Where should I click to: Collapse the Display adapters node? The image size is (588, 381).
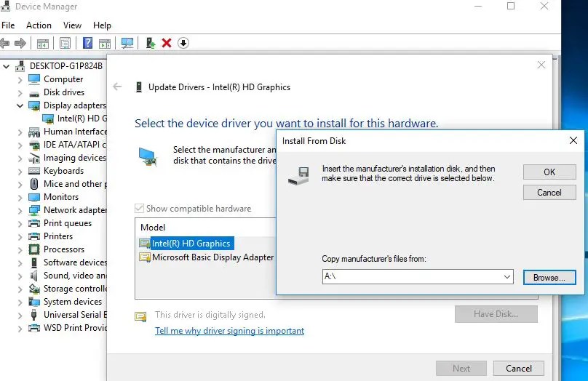[20, 106]
